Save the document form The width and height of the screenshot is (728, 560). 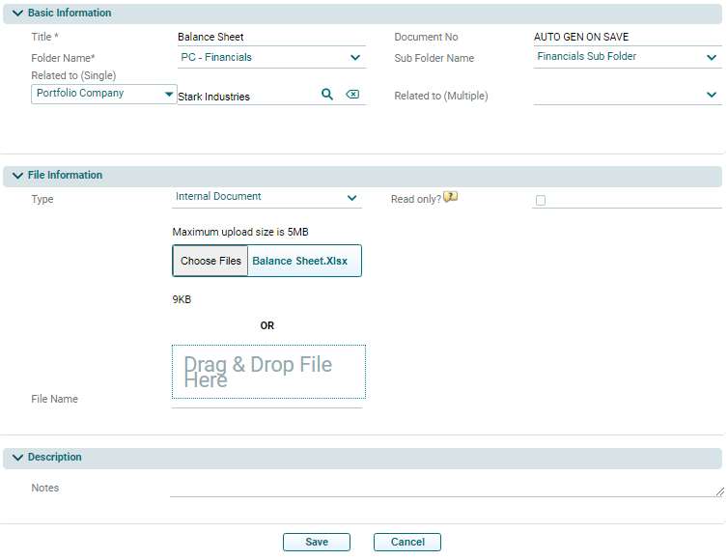tap(317, 543)
